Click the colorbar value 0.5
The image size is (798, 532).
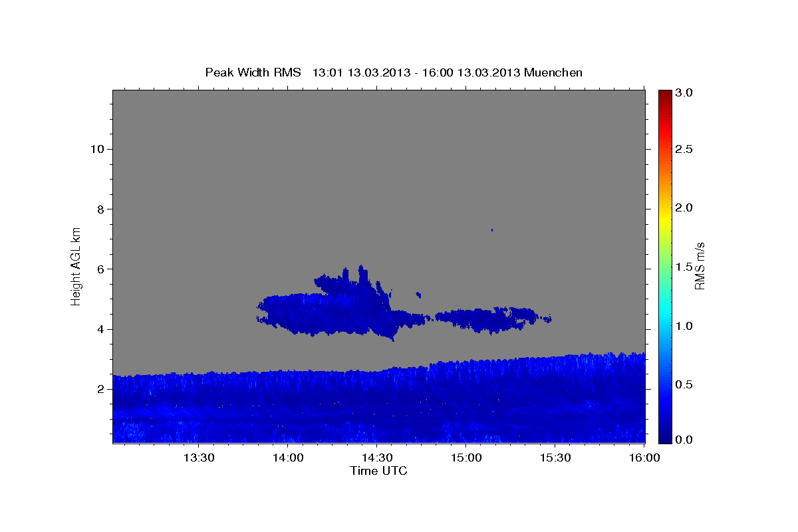pyautogui.click(x=685, y=384)
